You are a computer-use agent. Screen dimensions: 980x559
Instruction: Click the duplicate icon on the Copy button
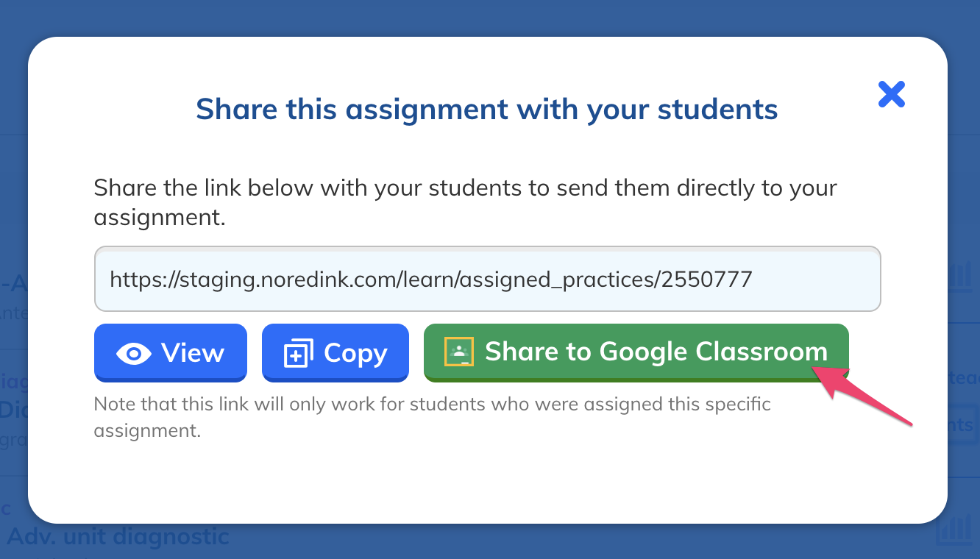tap(299, 354)
